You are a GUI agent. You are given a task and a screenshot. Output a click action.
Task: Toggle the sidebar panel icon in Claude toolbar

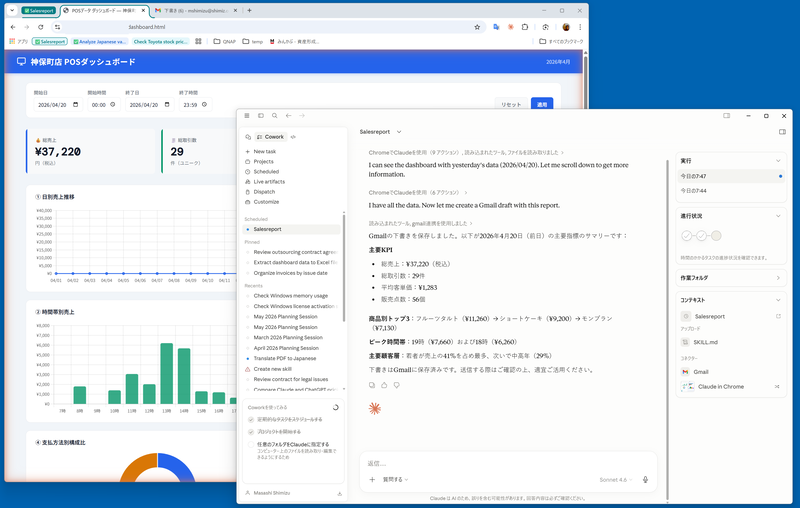tap(261, 116)
